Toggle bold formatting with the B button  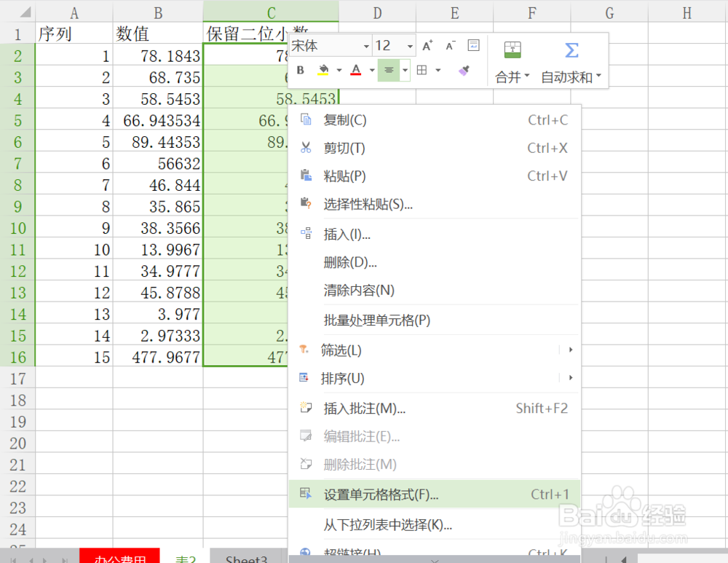[x=299, y=70]
